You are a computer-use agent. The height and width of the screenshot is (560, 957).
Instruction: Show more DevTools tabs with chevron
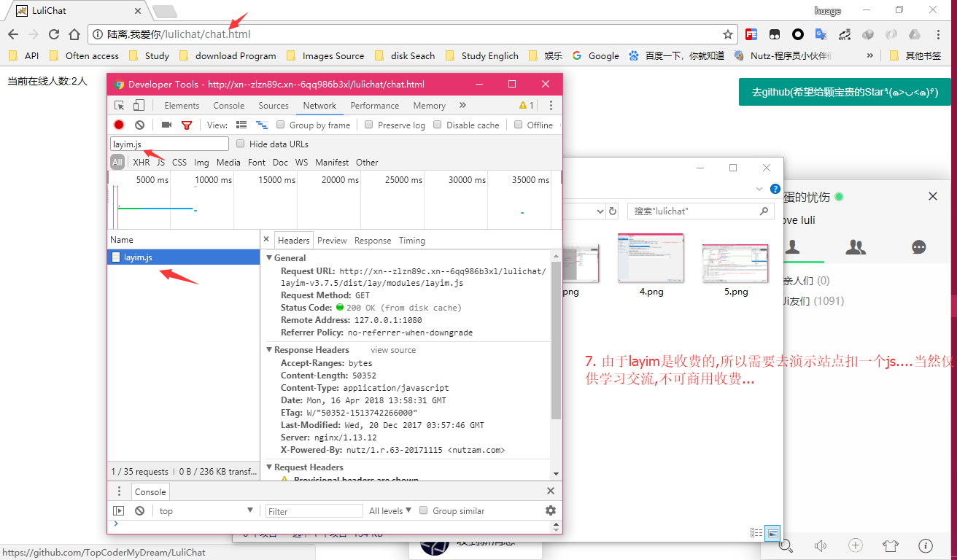click(x=462, y=106)
